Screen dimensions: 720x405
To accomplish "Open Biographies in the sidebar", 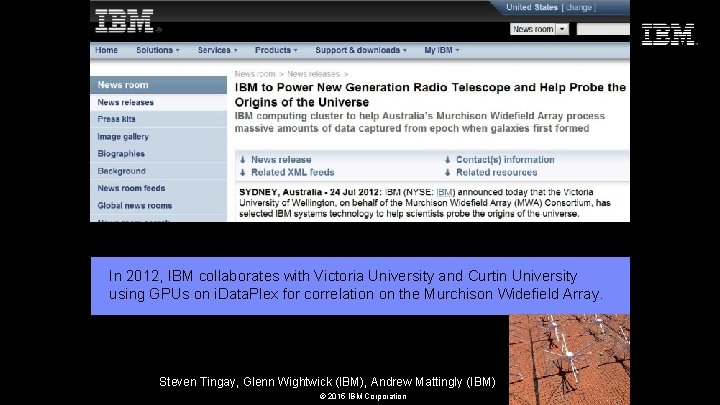I will click(x=158, y=154).
